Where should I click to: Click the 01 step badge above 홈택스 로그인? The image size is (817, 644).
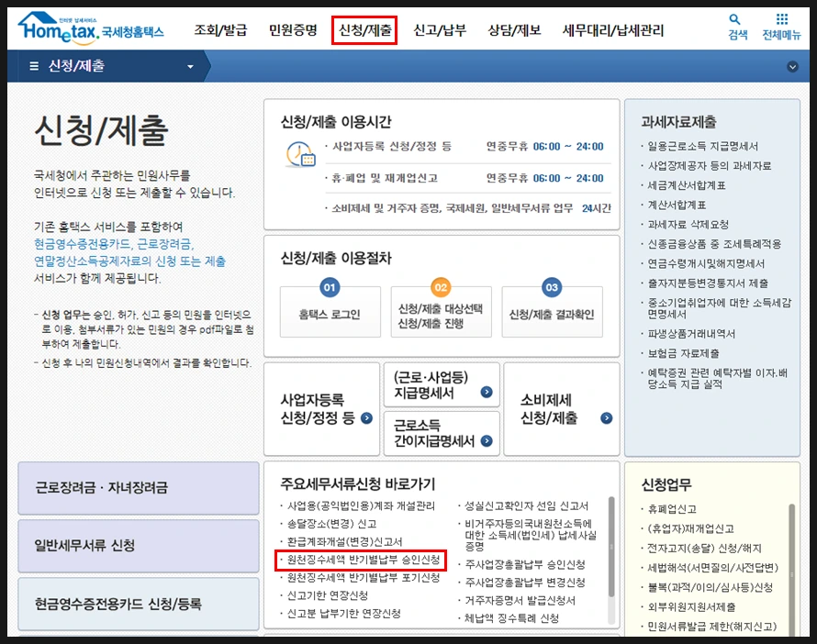pos(330,286)
